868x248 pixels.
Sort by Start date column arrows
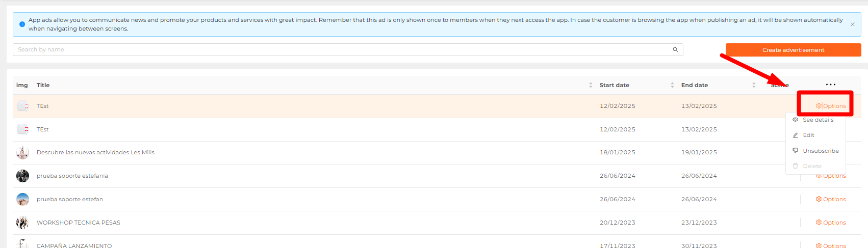pos(672,85)
